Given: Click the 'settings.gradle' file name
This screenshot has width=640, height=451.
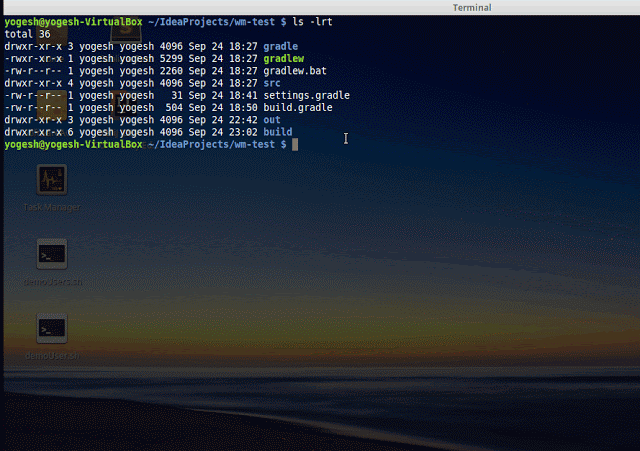Looking at the screenshot, I should 307,95.
